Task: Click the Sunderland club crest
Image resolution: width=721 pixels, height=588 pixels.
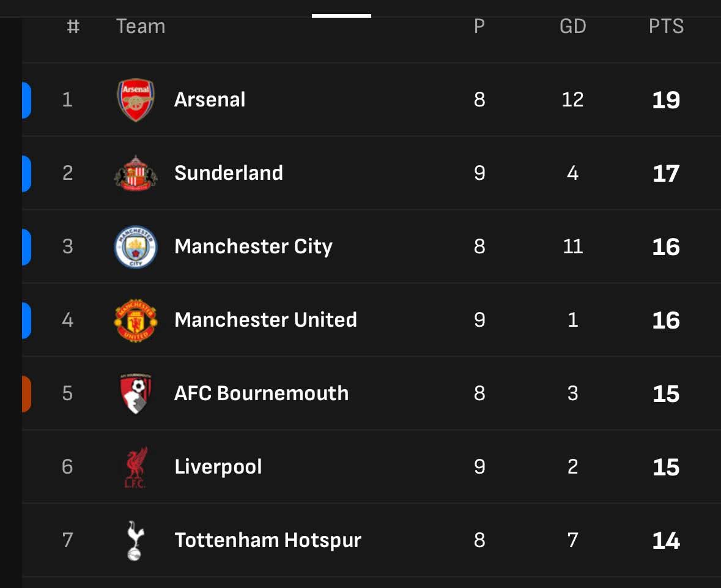Action: pos(136,173)
